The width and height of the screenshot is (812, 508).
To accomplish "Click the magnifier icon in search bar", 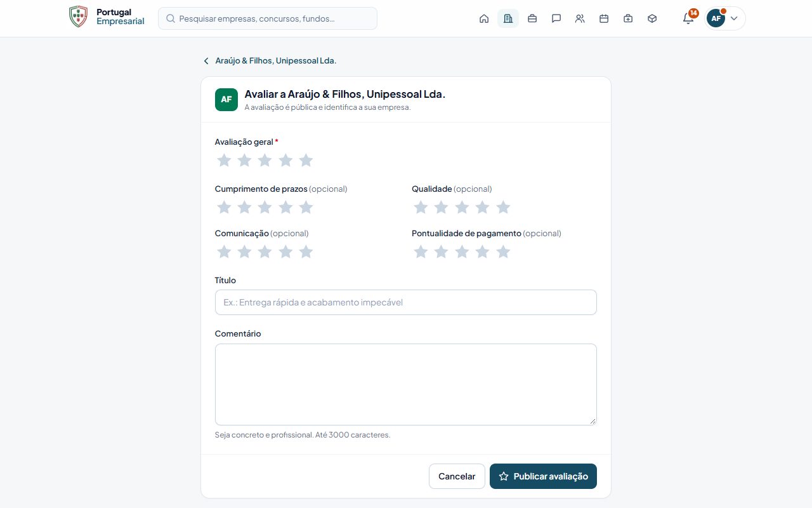I will coord(171,18).
